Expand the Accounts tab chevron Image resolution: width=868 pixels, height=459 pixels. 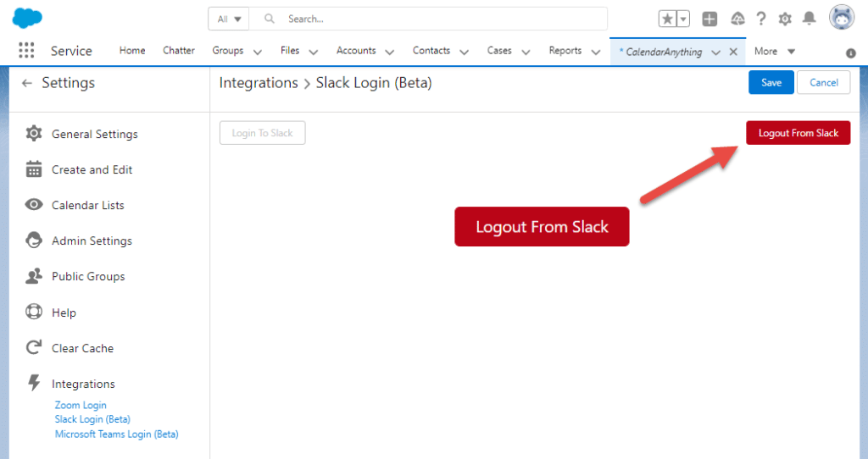click(x=390, y=52)
